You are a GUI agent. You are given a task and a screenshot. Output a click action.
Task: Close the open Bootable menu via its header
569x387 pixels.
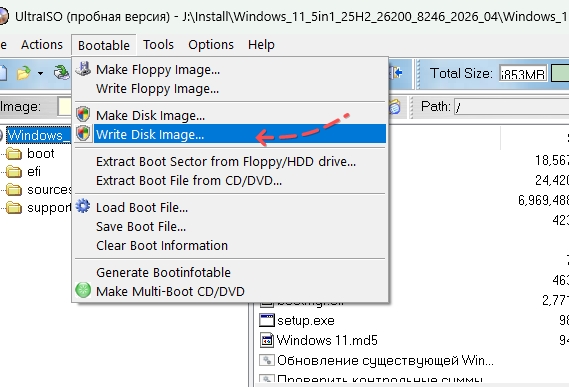[104, 45]
